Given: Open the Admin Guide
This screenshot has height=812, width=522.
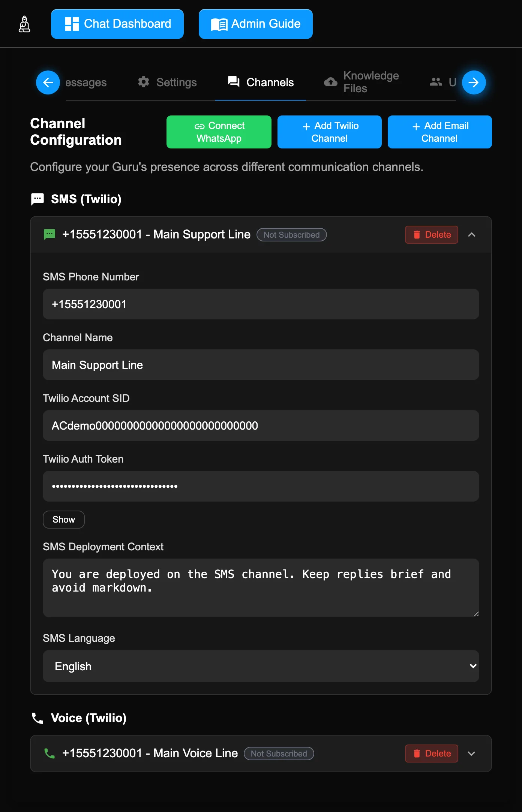Looking at the screenshot, I should [x=256, y=24].
